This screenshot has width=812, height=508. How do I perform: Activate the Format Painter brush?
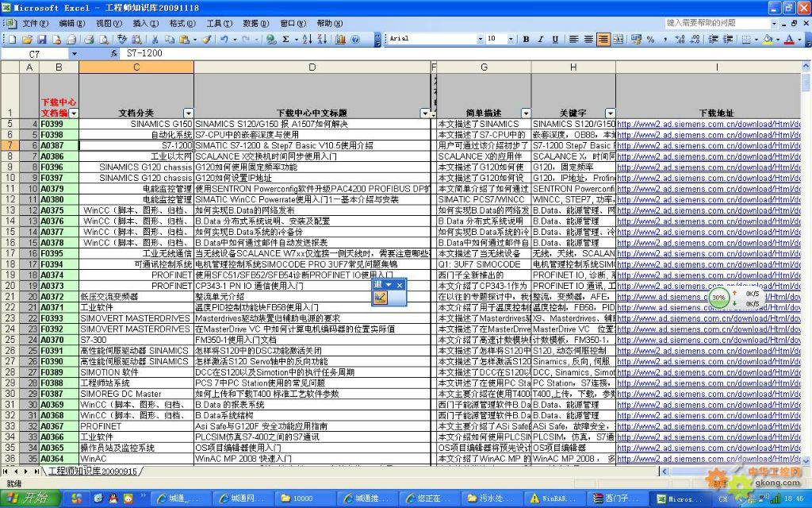coord(207,39)
